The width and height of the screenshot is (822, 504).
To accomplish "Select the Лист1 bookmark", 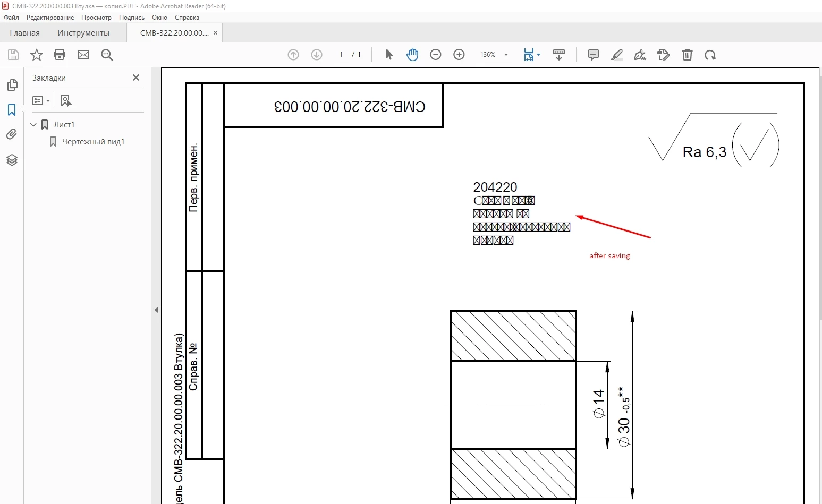I will pyautogui.click(x=64, y=125).
